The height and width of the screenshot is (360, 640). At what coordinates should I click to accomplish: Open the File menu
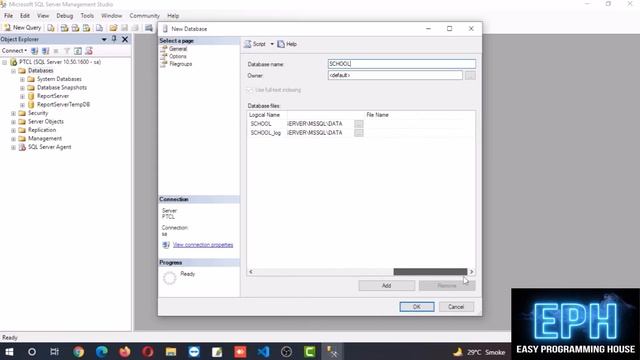coord(8,16)
